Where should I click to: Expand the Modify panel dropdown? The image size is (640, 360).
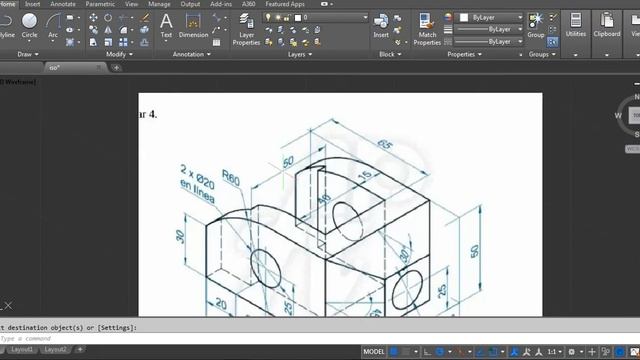(x=119, y=54)
